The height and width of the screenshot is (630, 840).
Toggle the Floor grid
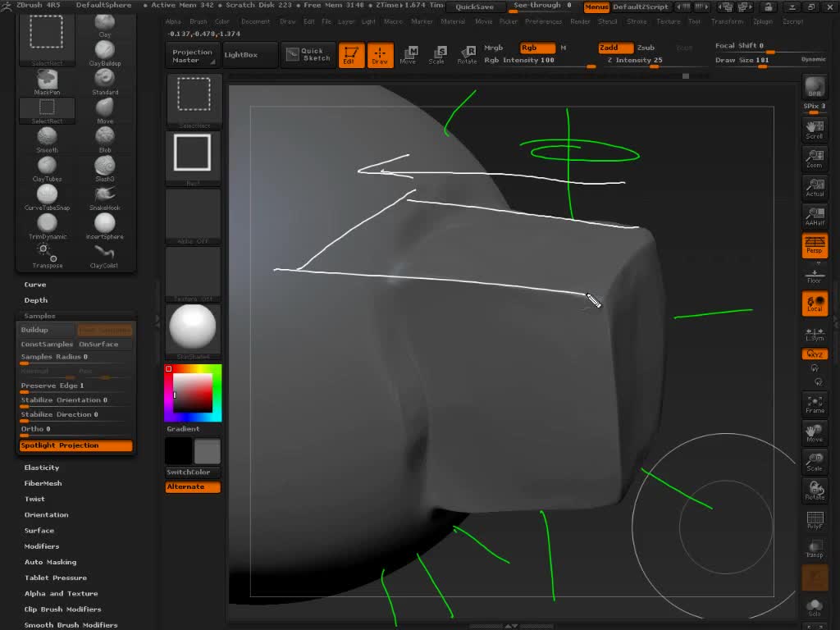pyautogui.click(x=815, y=276)
